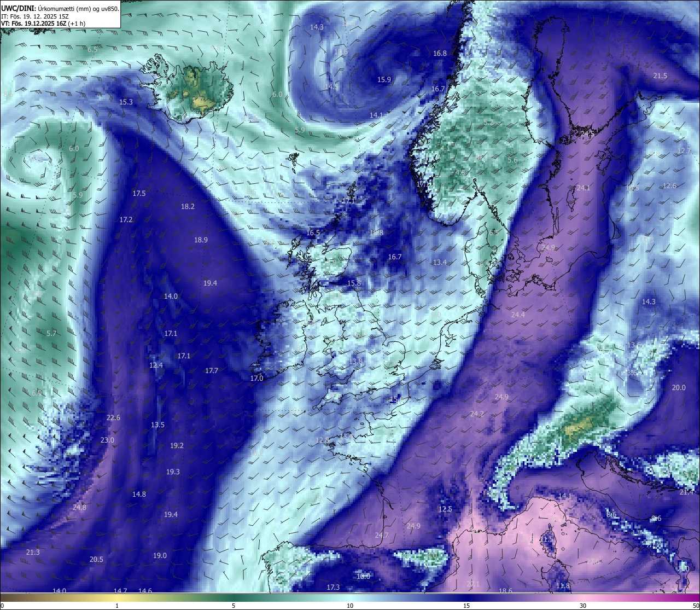Viewport: 700px width, 610px height.
Task: Click the 18.9 value in the Atlantic
Action: [201, 240]
